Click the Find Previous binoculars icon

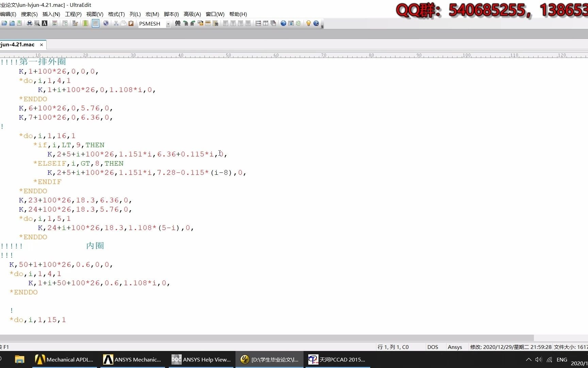185,23
